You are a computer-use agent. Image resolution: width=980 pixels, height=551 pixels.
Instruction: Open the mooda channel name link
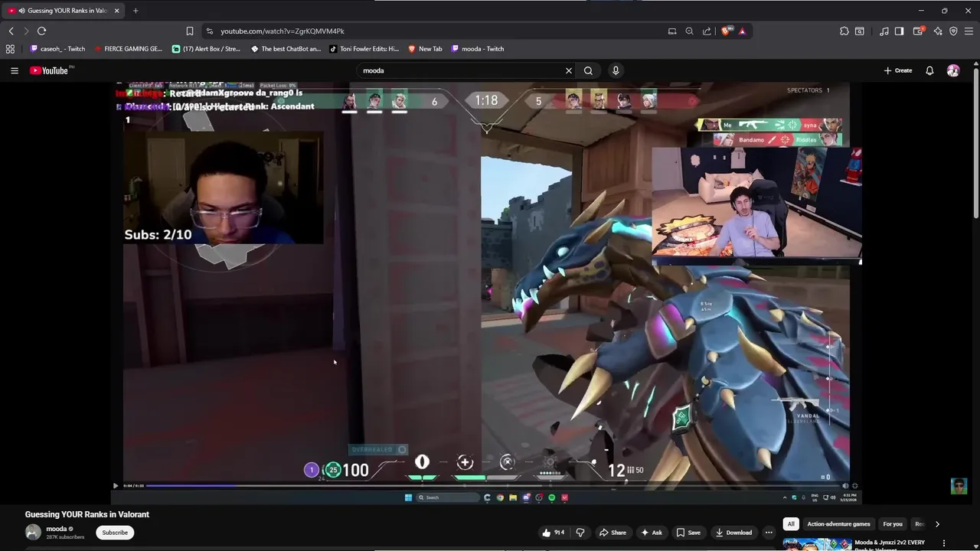56,529
